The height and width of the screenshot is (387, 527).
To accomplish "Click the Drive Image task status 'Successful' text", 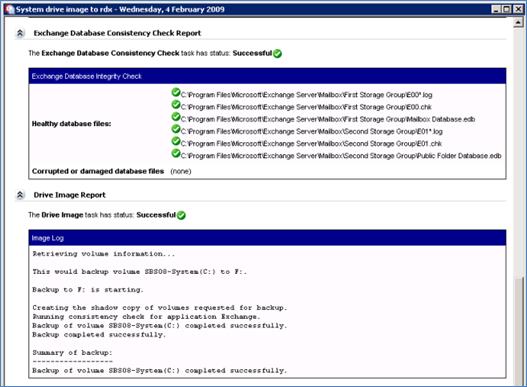I will pyautogui.click(x=156, y=215).
